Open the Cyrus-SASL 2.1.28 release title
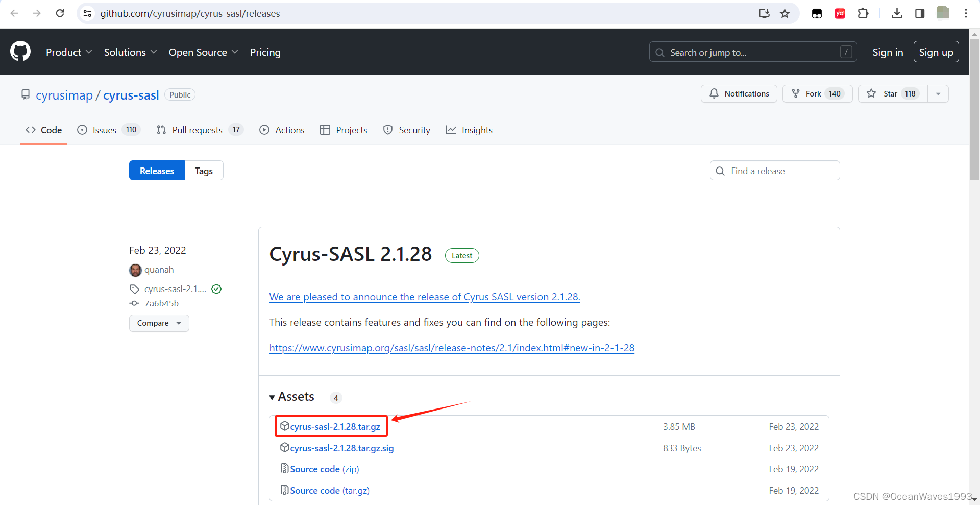Screen dimensions: 980x505 click(351, 254)
